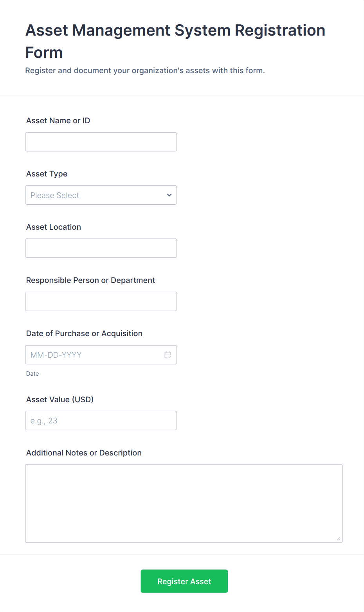The image size is (364, 612).
Task: Click the notes textarea resize handle
Action: 338,538
